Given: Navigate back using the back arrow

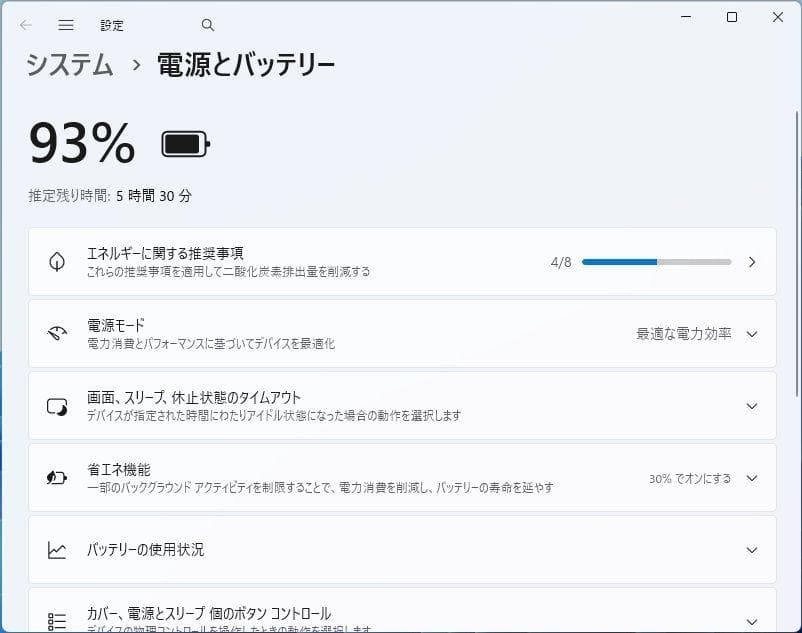Looking at the screenshot, I should (26, 25).
